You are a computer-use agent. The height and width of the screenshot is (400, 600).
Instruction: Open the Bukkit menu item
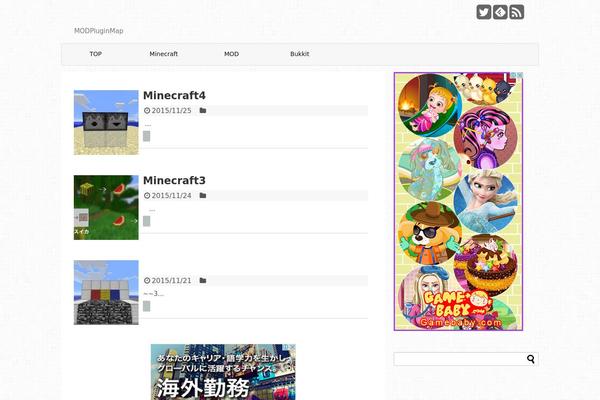click(300, 54)
